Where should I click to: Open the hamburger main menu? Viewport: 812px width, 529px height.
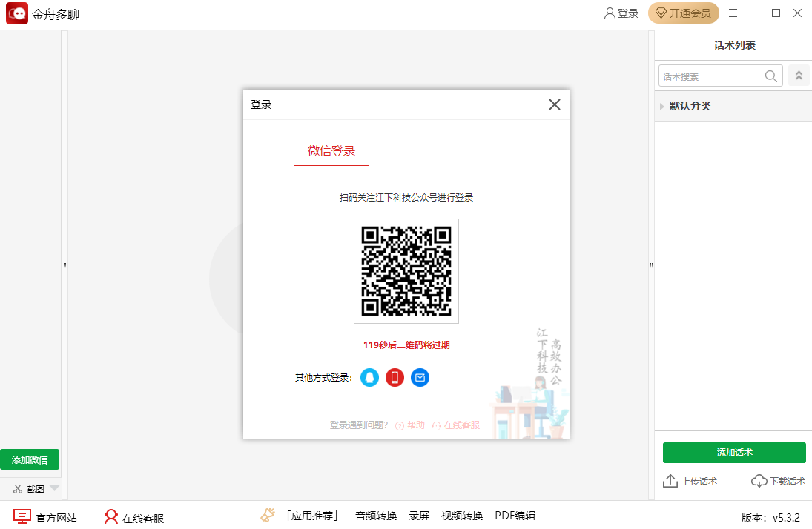[x=733, y=13]
